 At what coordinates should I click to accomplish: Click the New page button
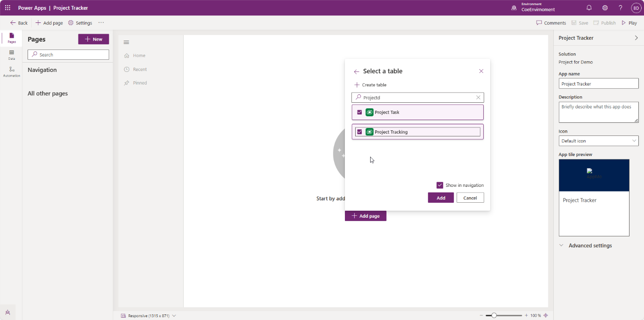[x=93, y=39]
